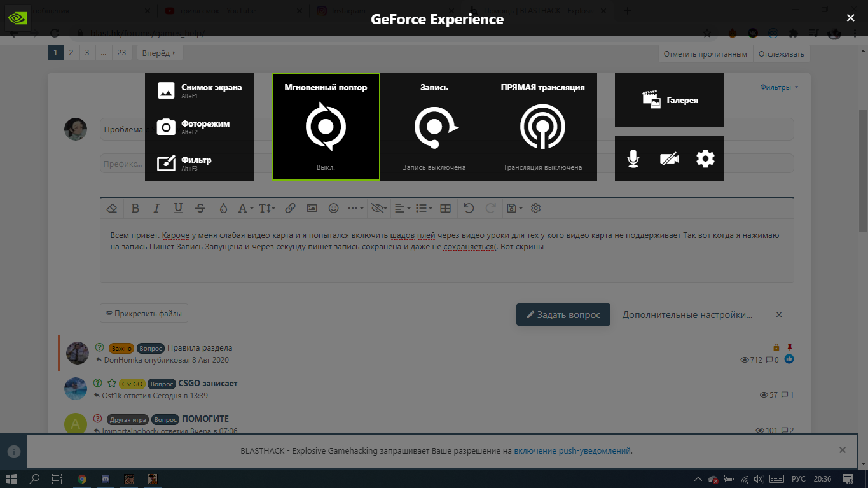
Task: Submit with Задать вопрос button
Action: click(x=563, y=315)
